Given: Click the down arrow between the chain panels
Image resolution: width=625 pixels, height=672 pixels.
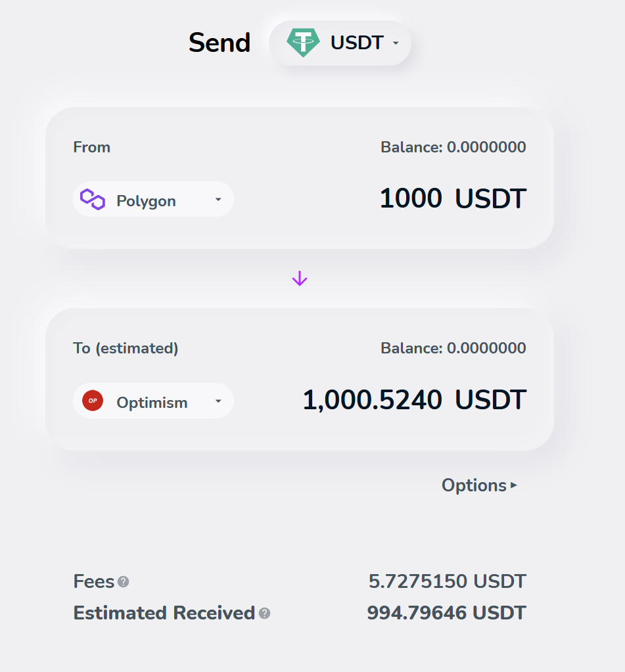Looking at the screenshot, I should click(300, 277).
